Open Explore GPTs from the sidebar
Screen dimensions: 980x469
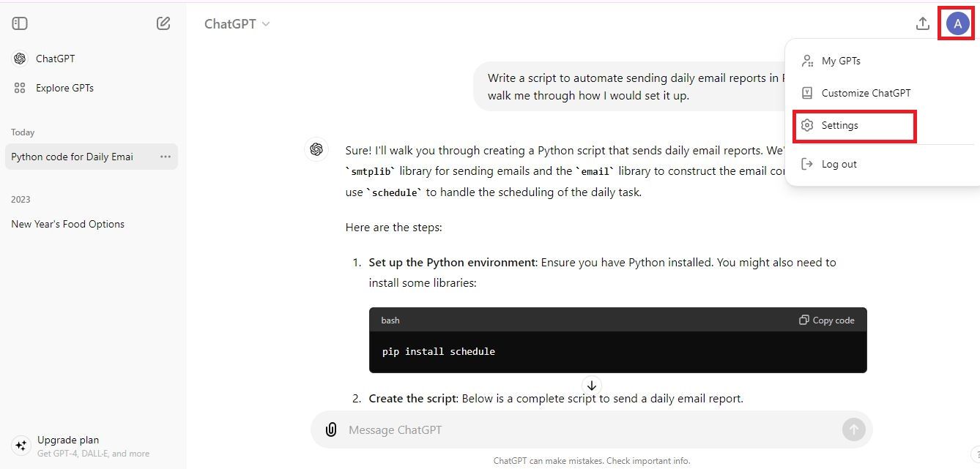coord(65,87)
